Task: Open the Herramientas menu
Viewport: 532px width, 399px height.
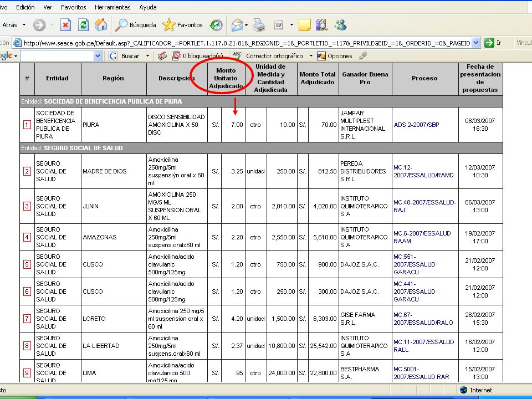Action: (x=112, y=7)
